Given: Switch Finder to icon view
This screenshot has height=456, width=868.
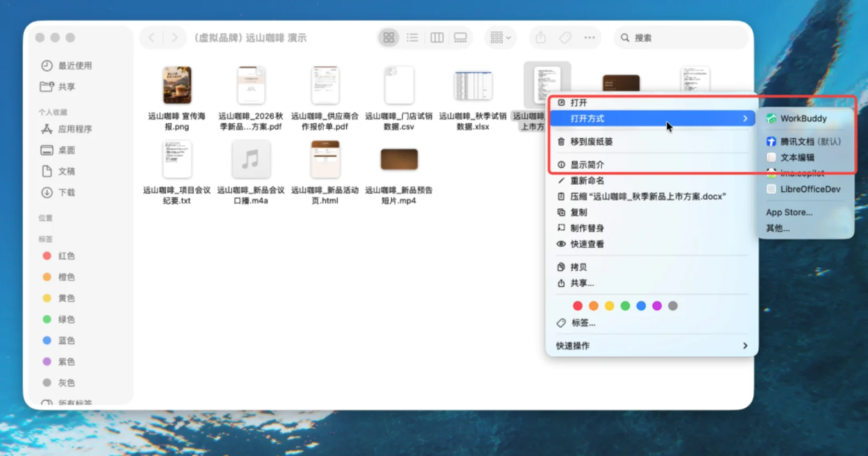Looking at the screenshot, I should point(388,38).
